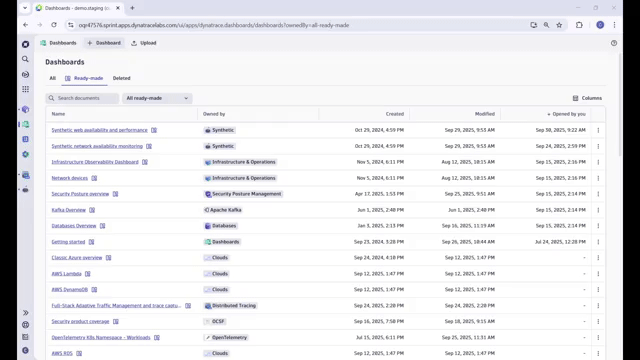
Task: Open row actions menu for Security product coverage
Action: pos(598,321)
